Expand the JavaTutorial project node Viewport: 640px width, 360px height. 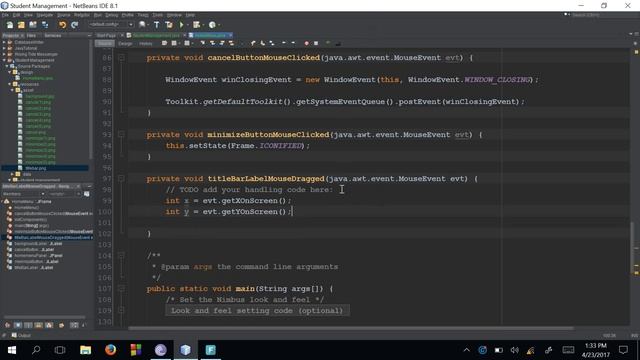[x=4, y=48]
